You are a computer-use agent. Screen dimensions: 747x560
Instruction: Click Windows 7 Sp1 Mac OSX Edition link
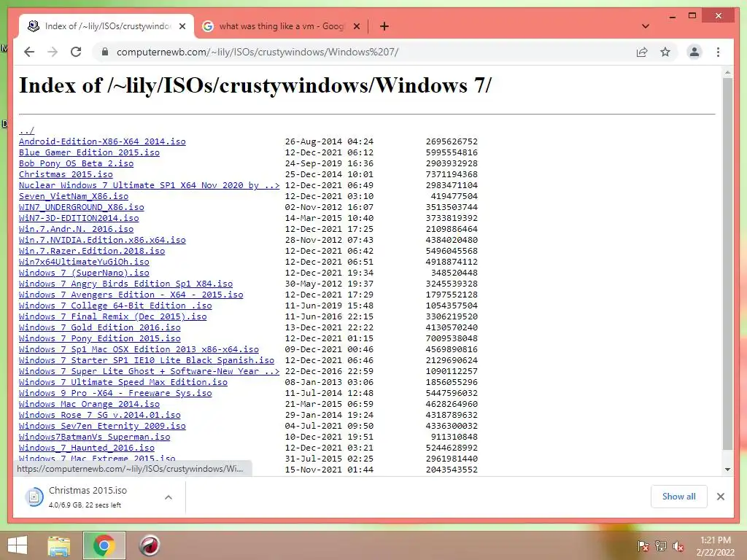click(x=139, y=349)
